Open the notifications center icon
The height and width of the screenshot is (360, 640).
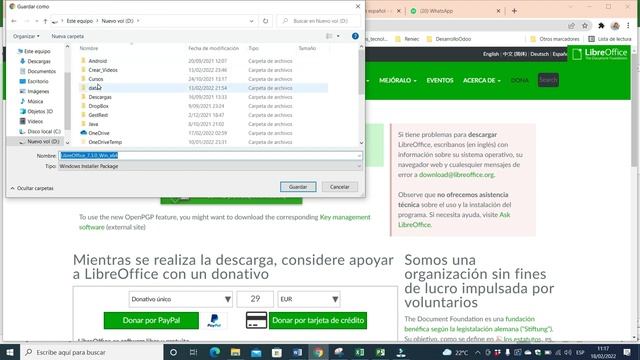pos(627,352)
